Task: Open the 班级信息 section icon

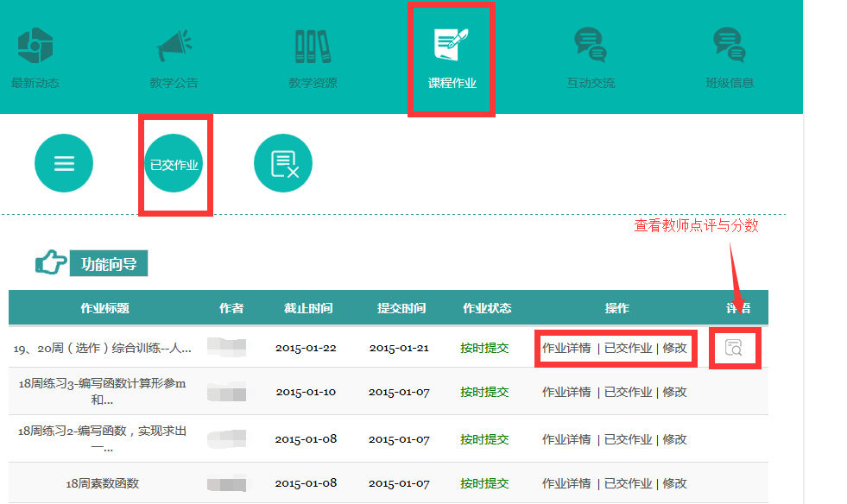Action: pyautogui.click(x=729, y=46)
